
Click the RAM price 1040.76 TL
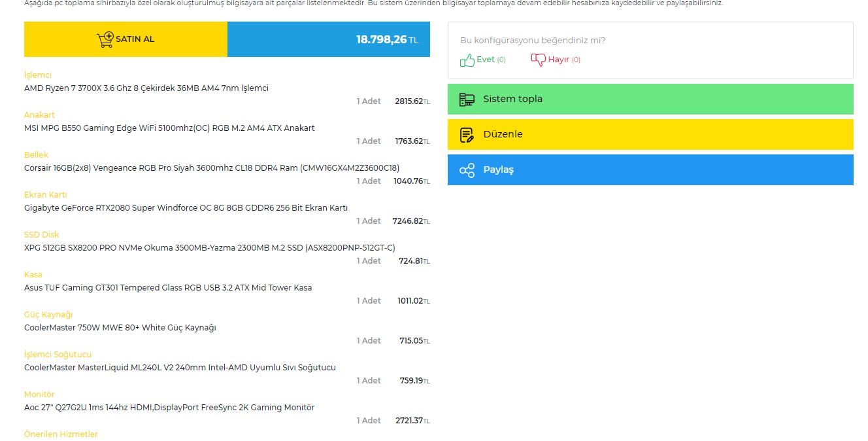(x=412, y=181)
